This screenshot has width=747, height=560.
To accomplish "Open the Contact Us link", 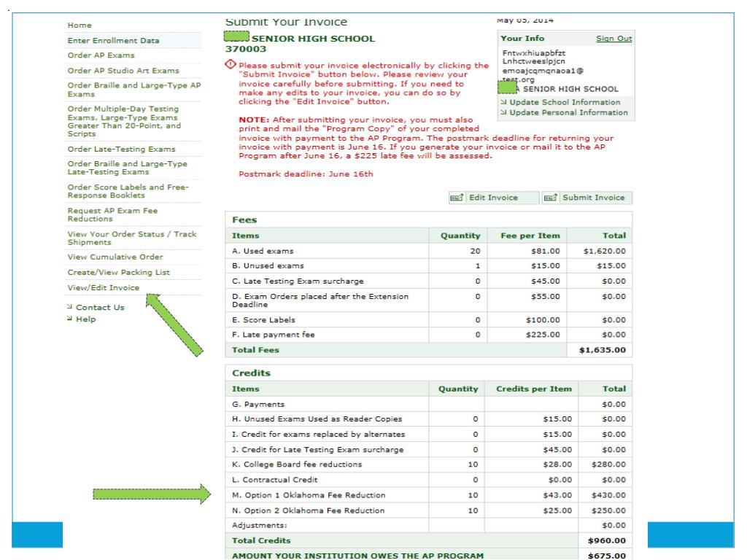I will [x=100, y=308].
